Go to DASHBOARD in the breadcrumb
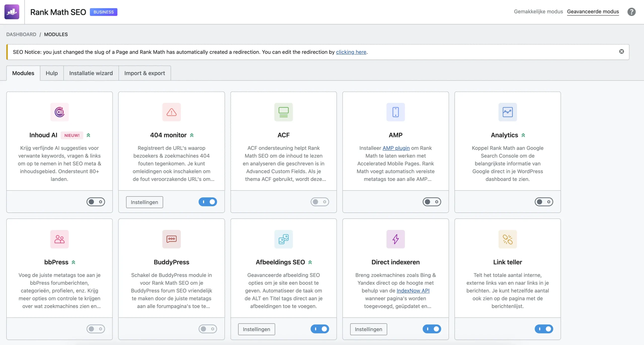This screenshot has width=644, height=345. point(21,34)
